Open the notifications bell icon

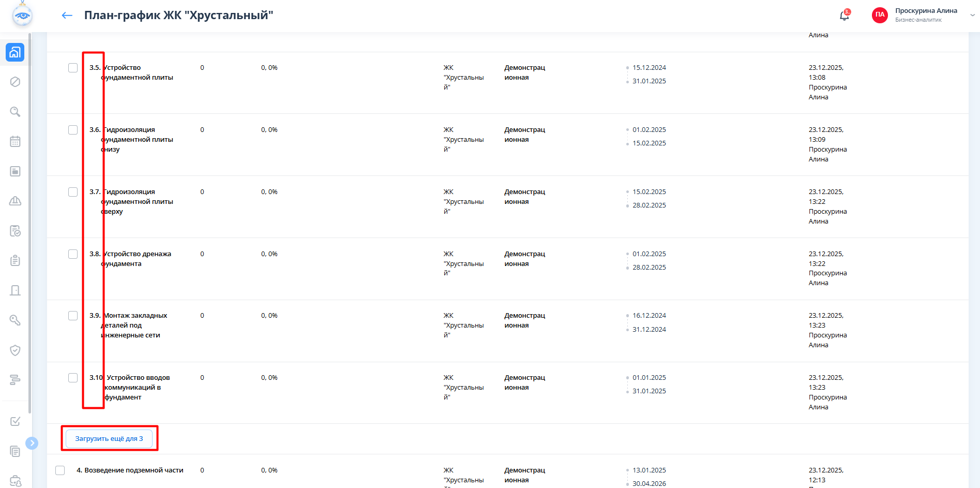(x=844, y=16)
